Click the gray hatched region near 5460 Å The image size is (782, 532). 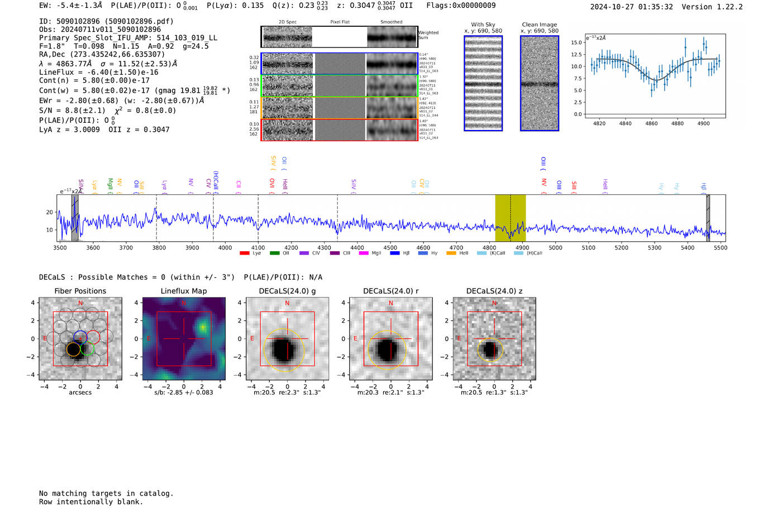pos(708,218)
